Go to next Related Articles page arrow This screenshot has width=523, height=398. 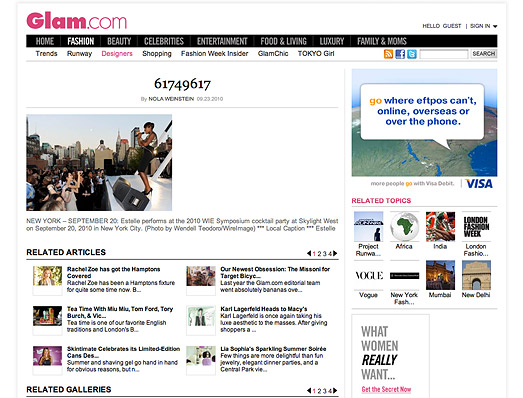[x=335, y=254]
